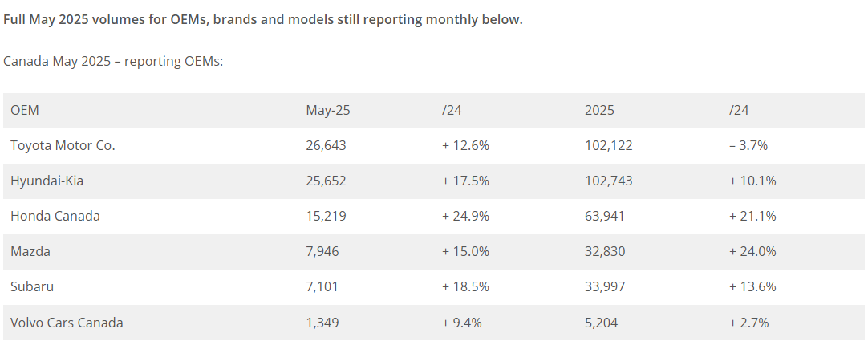Select the Hyundai-Kia row label
Screen dimensions: 868x349
tap(47, 181)
